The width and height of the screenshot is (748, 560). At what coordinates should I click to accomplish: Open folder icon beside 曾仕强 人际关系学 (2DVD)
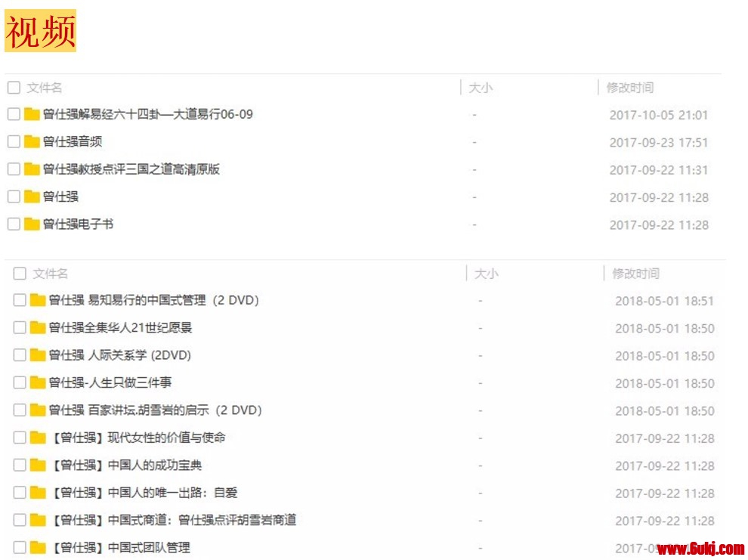[x=37, y=355]
